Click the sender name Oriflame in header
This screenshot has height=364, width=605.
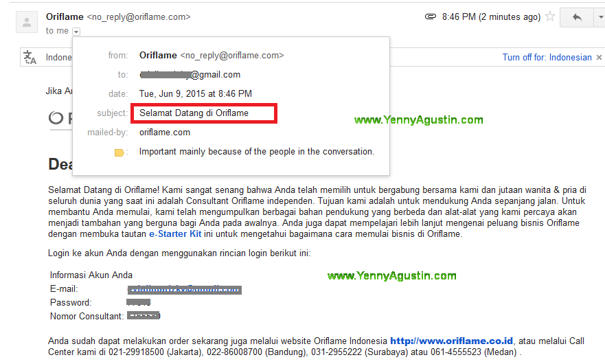click(65, 17)
